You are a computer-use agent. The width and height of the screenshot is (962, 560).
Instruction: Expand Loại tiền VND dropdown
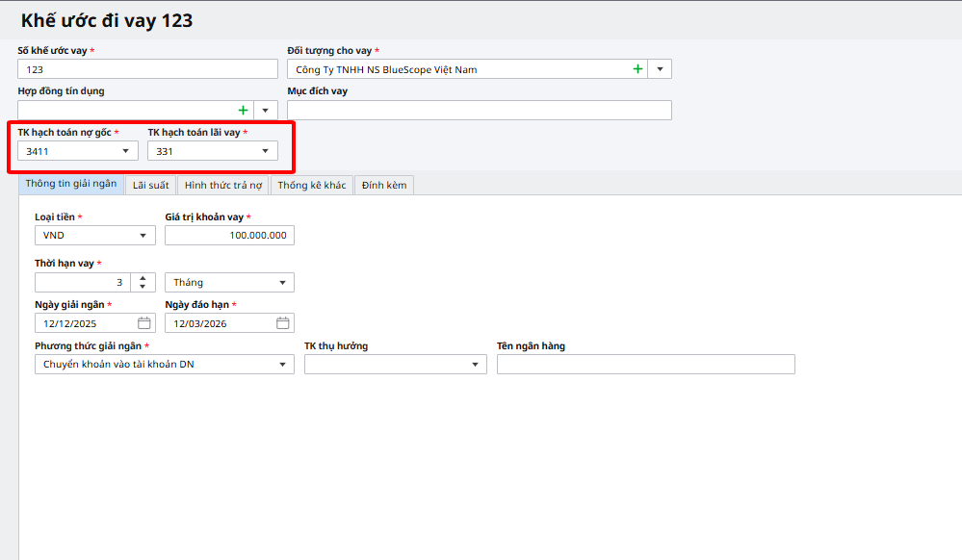pyautogui.click(x=143, y=236)
